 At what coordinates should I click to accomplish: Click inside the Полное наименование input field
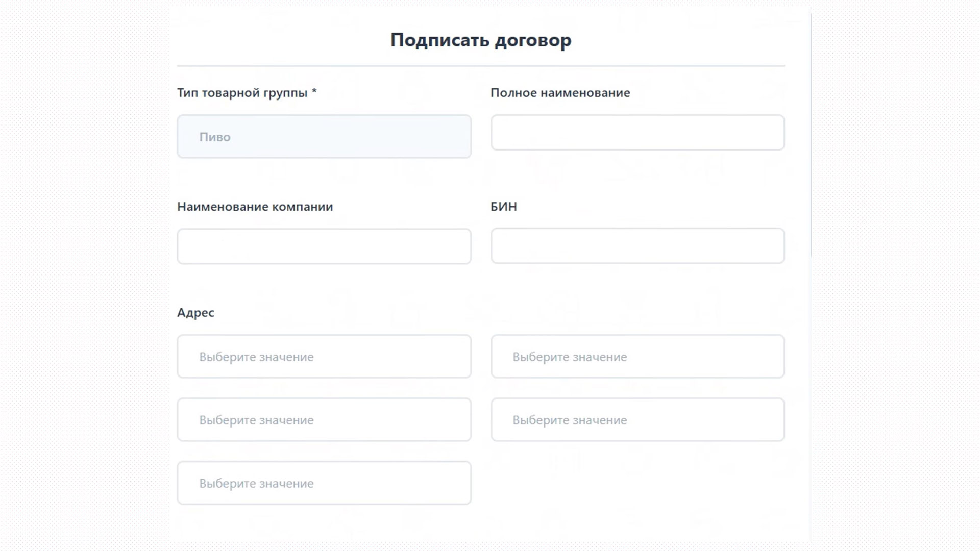[638, 133]
